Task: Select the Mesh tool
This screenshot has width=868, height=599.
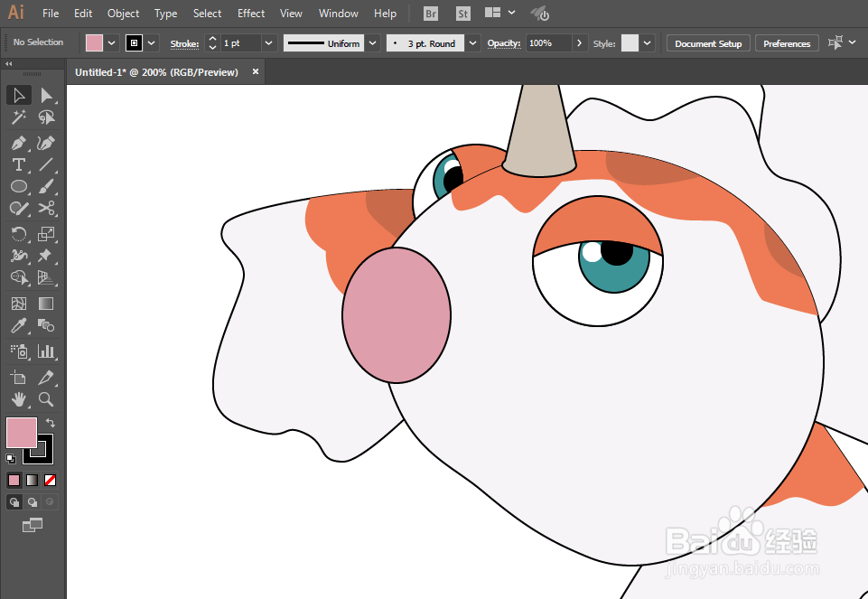Action: click(19, 304)
